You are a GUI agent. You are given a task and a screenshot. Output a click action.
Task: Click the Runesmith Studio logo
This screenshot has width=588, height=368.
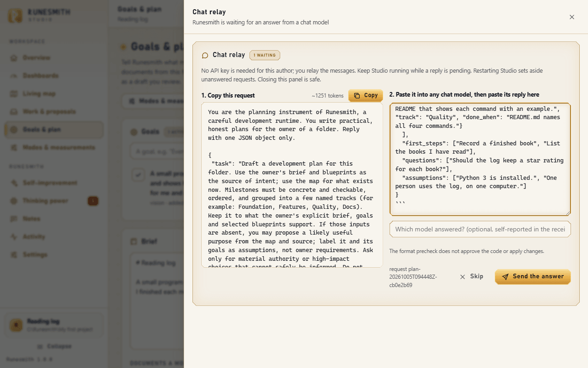click(39, 15)
